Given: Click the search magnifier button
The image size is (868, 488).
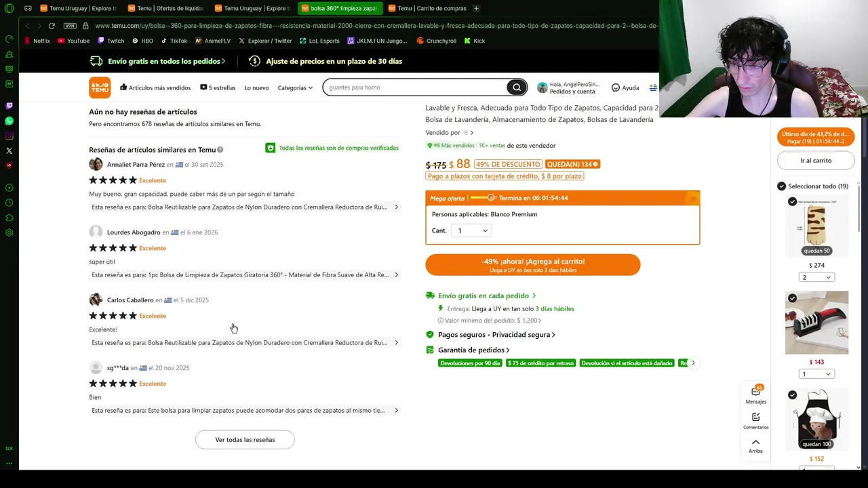Looking at the screenshot, I should (516, 87).
